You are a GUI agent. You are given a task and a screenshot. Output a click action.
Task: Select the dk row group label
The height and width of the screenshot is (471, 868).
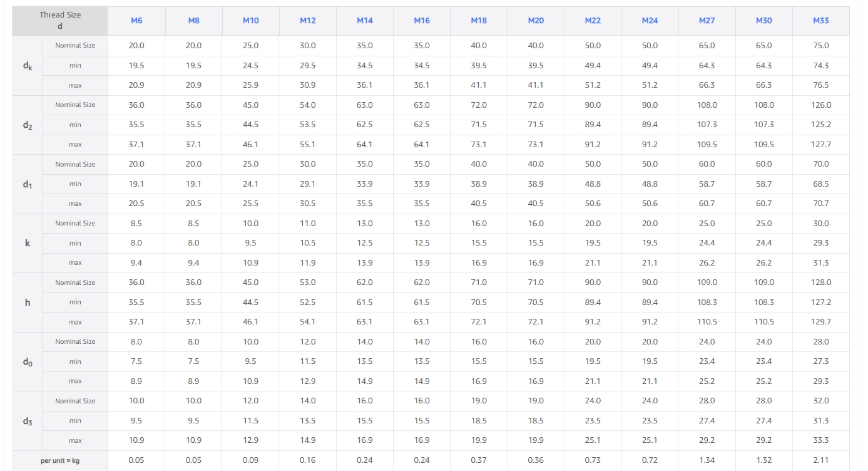pos(28,66)
